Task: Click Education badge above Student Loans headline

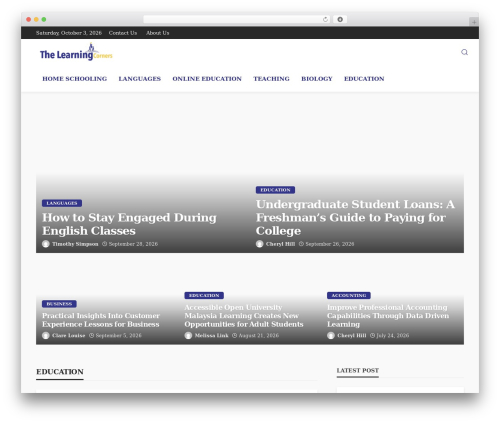Action: click(275, 190)
